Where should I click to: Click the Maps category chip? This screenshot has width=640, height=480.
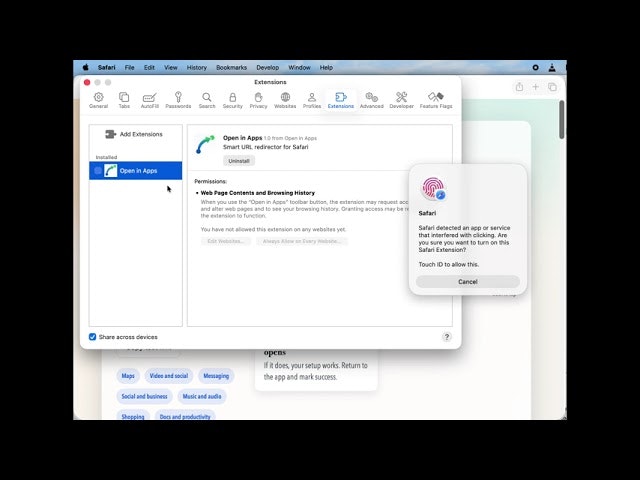128,376
